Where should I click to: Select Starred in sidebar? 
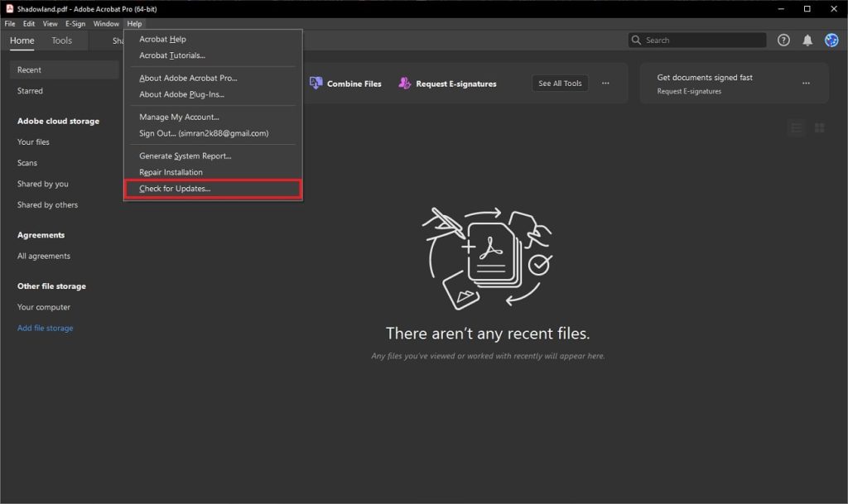[30, 91]
